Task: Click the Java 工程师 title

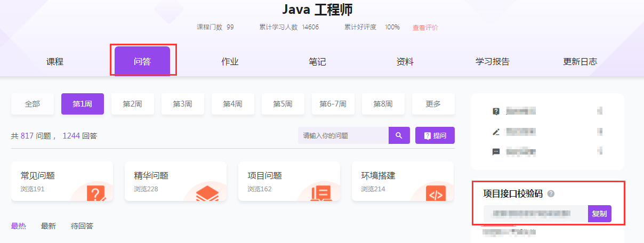Action: [317, 9]
